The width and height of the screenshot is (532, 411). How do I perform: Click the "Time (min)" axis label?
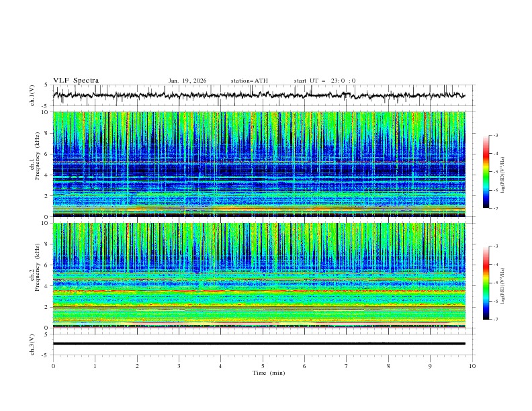(269, 373)
